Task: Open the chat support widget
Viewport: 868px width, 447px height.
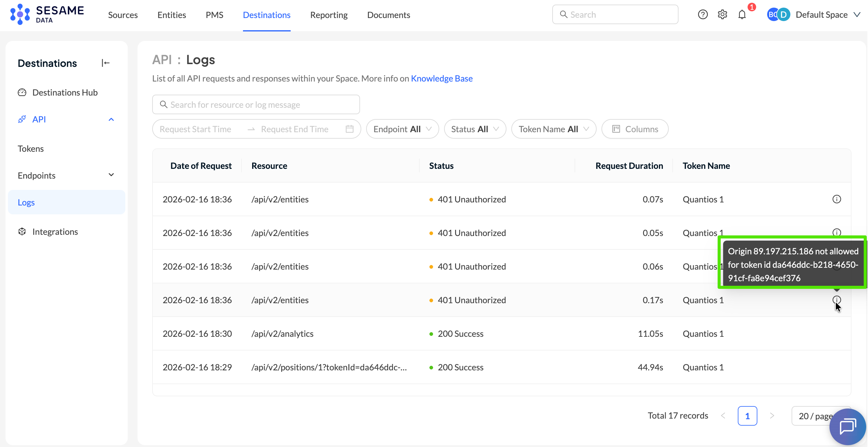Action: click(847, 427)
